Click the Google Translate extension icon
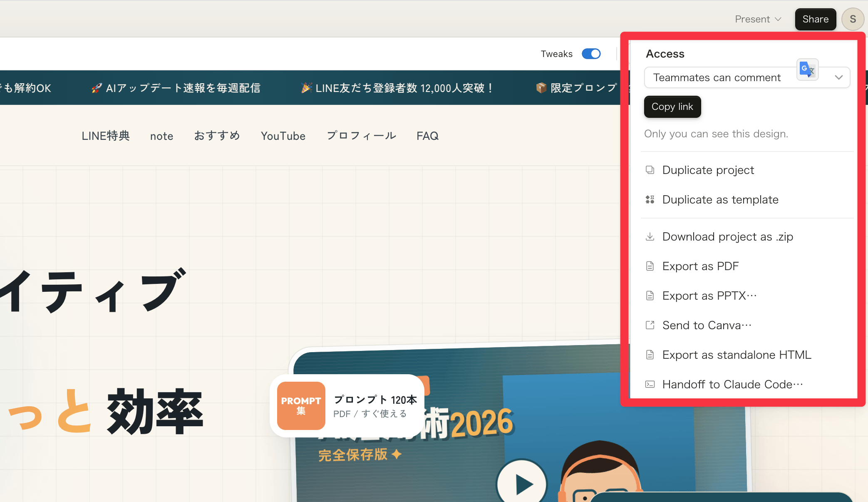The height and width of the screenshot is (502, 868). 807,70
